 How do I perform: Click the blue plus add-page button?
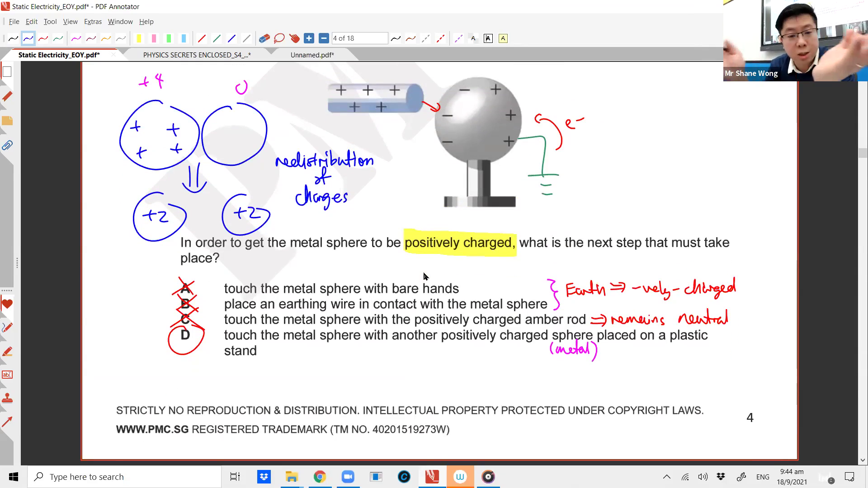tap(309, 38)
